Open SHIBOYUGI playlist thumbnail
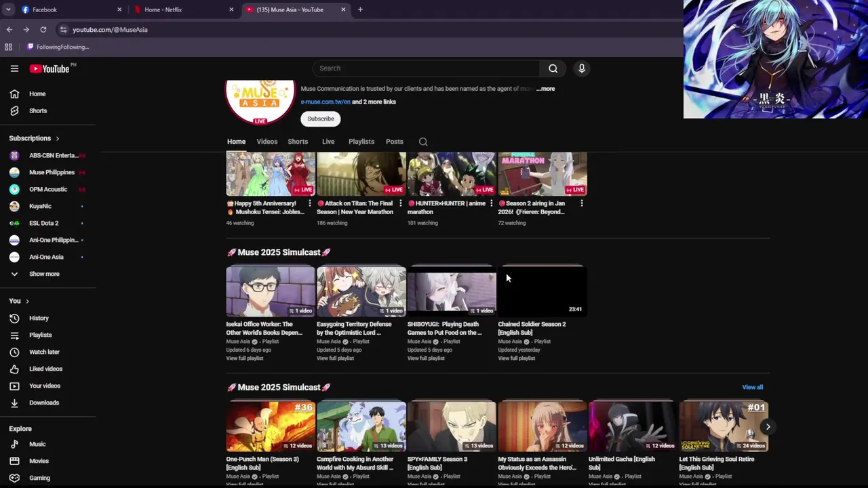 coord(452,291)
